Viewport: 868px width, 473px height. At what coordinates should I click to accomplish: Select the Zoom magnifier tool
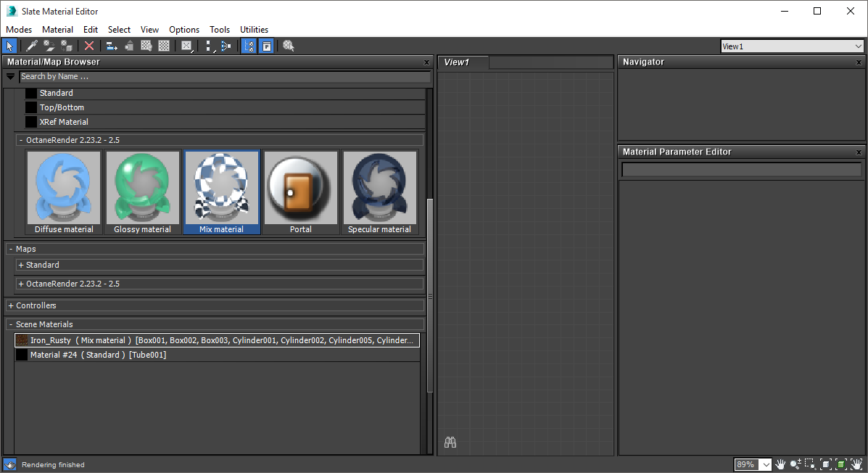point(795,464)
